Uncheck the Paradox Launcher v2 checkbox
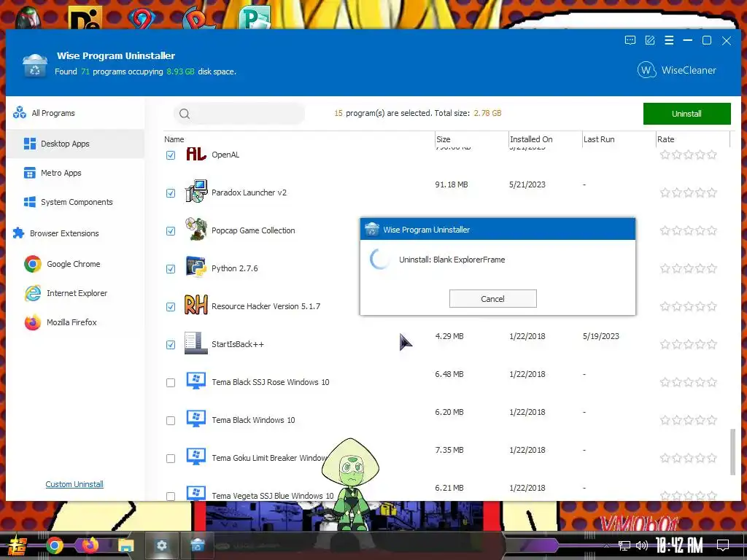The image size is (747, 560). click(x=171, y=192)
